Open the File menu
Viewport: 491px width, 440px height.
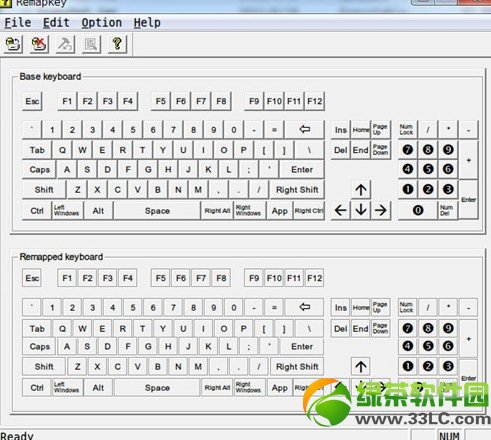[x=18, y=23]
